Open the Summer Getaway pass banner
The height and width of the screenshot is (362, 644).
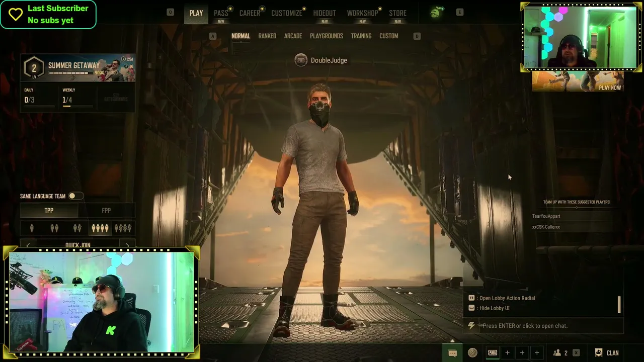pos(78,68)
